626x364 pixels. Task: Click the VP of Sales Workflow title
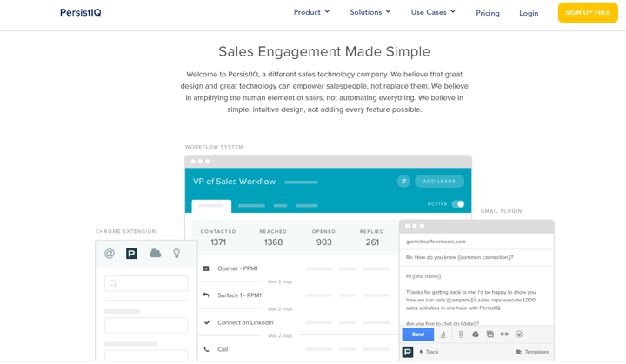[x=234, y=182]
